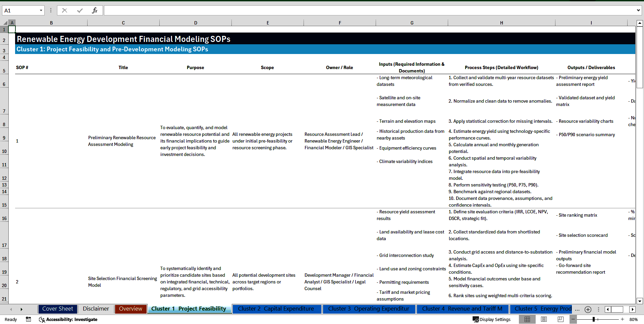Click the Enter checkmark in formula bar
This screenshot has height=324, width=644.
[x=79, y=10]
